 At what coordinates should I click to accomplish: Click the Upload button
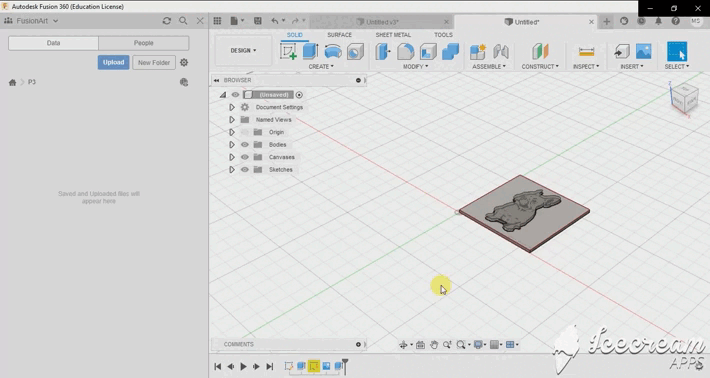point(113,62)
